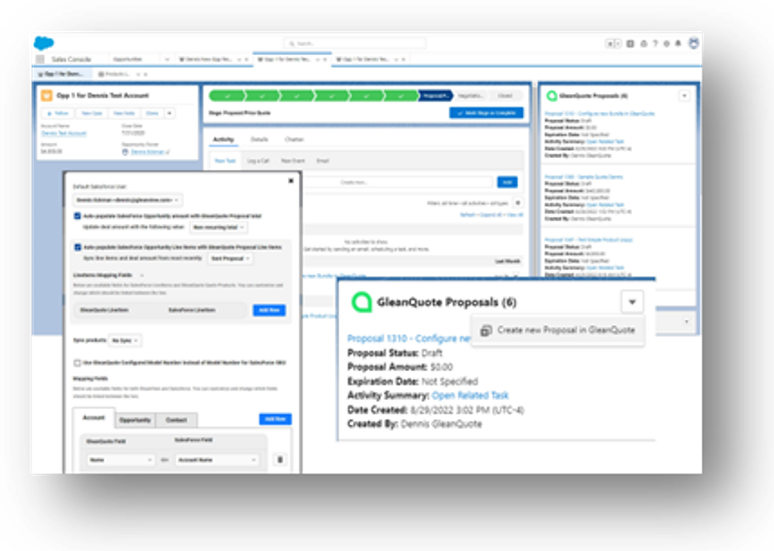Click the New Case button

[91, 114]
